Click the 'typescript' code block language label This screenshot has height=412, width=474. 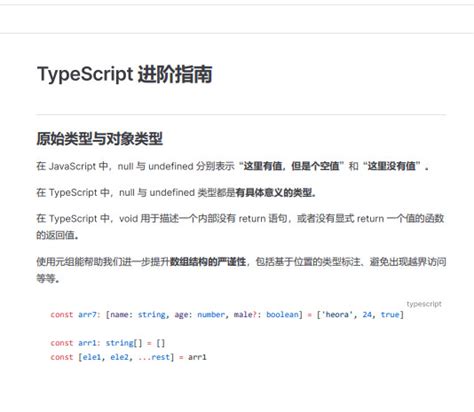point(424,304)
